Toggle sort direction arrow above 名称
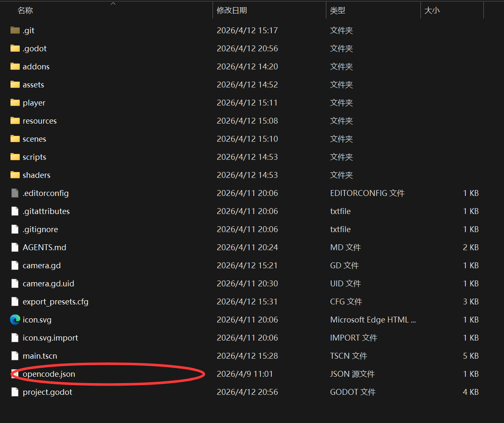504x423 pixels. (113, 4)
